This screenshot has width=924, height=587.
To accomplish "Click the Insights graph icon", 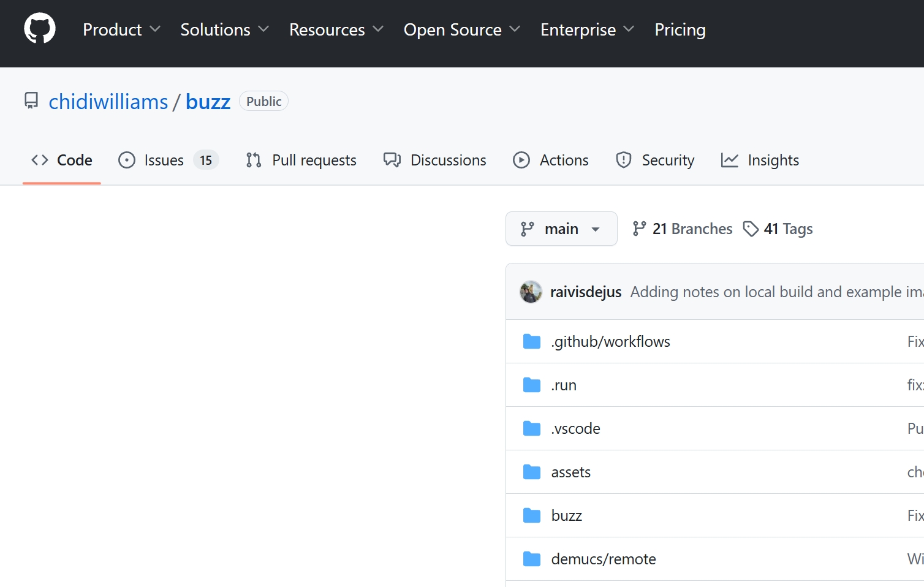I will 729,160.
